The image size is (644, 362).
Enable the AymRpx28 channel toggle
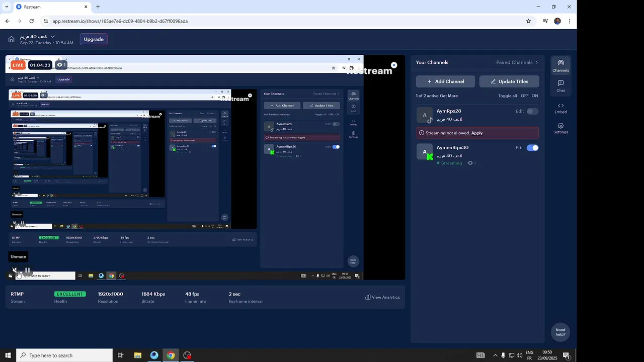pyautogui.click(x=532, y=111)
